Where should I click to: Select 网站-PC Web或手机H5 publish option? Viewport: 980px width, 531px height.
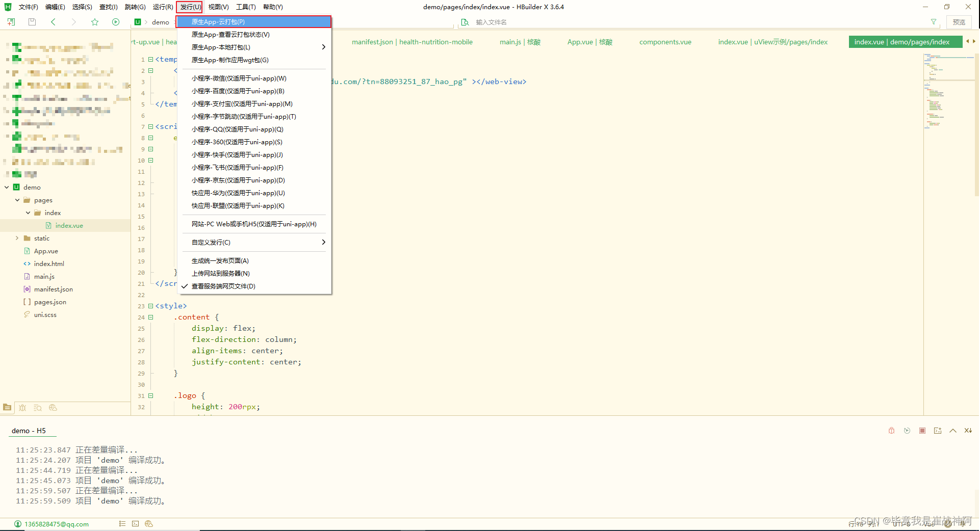(254, 224)
